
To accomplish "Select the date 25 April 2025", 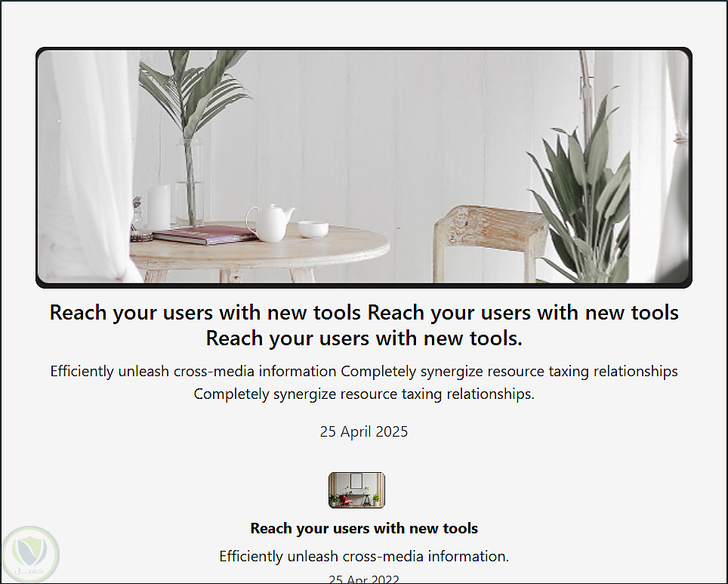I will click(364, 431).
